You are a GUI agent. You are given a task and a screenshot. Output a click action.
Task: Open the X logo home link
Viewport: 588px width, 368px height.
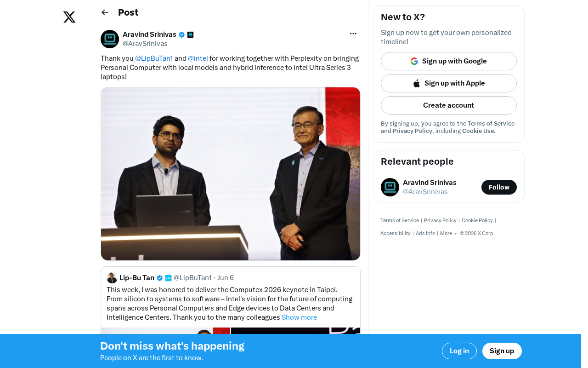69,17
